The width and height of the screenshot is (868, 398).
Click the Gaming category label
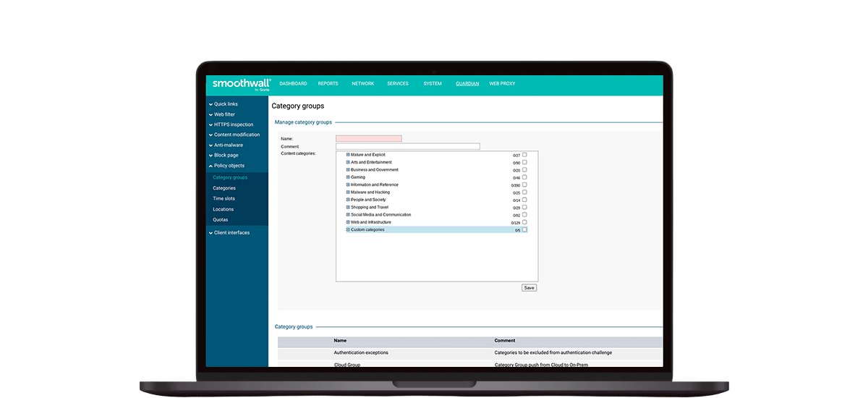click(358, 177)
